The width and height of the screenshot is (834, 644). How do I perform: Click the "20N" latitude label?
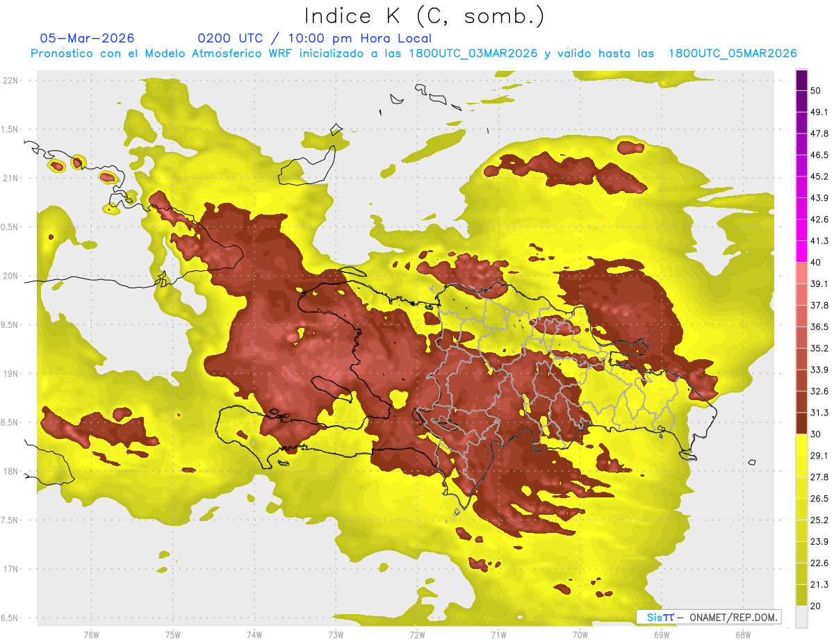pyautogui.click(x=10, y=276)
